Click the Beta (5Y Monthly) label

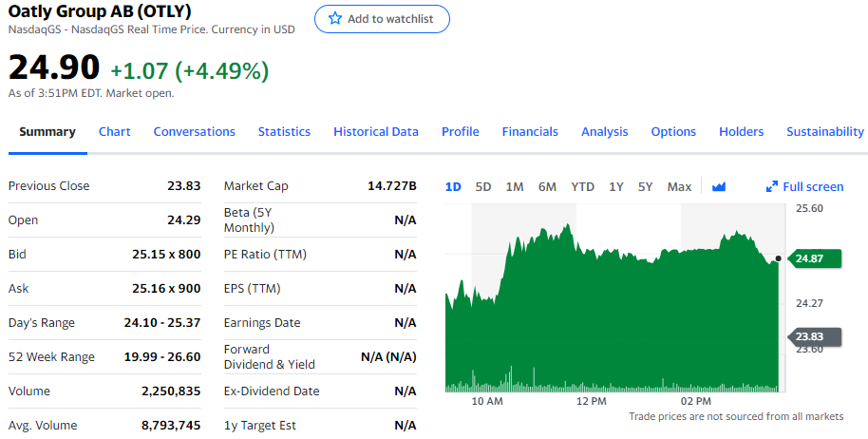click(249, 220)
